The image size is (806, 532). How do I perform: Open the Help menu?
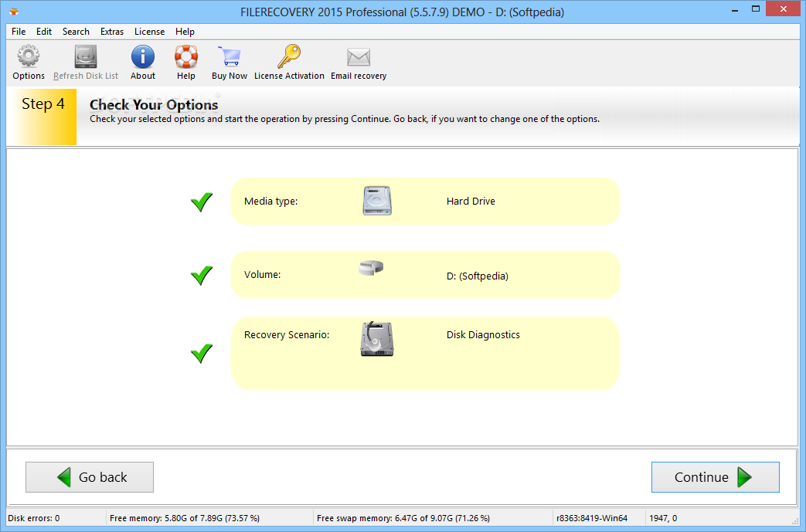pos(185,32)
